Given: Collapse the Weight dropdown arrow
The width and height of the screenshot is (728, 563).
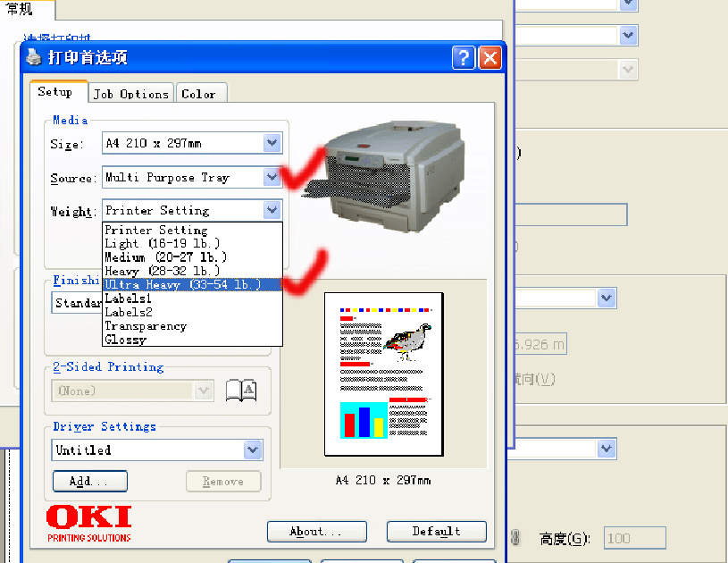Looking at the screenshot, I should (272, 210).
